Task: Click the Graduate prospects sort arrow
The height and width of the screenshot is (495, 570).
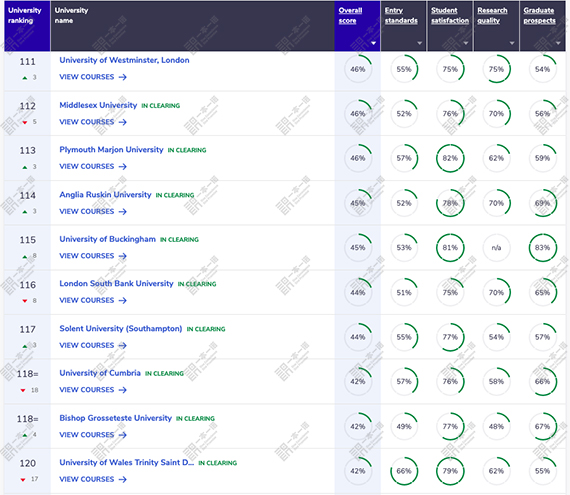Action: tap(558, 43)
